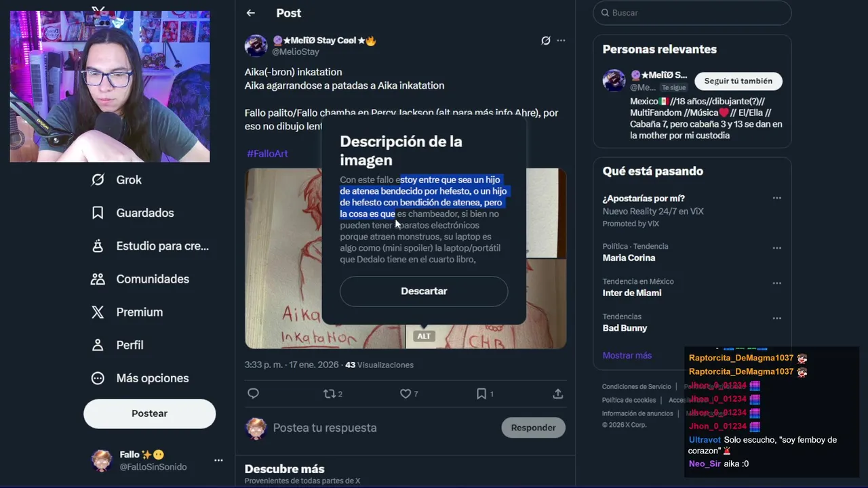The width and height of the screenshot is (868, 488).
Task: Go back with the arrow beside Post
Action: (251, 13)
